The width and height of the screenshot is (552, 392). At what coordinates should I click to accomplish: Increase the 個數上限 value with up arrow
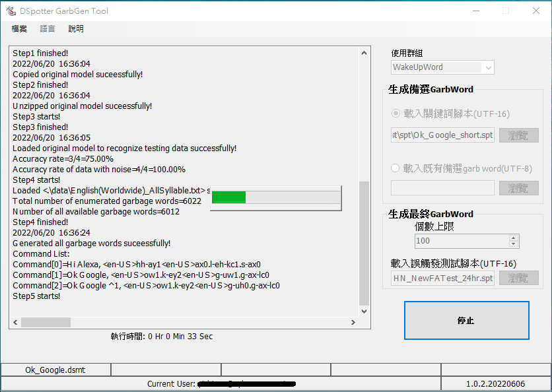coord(514,238)
